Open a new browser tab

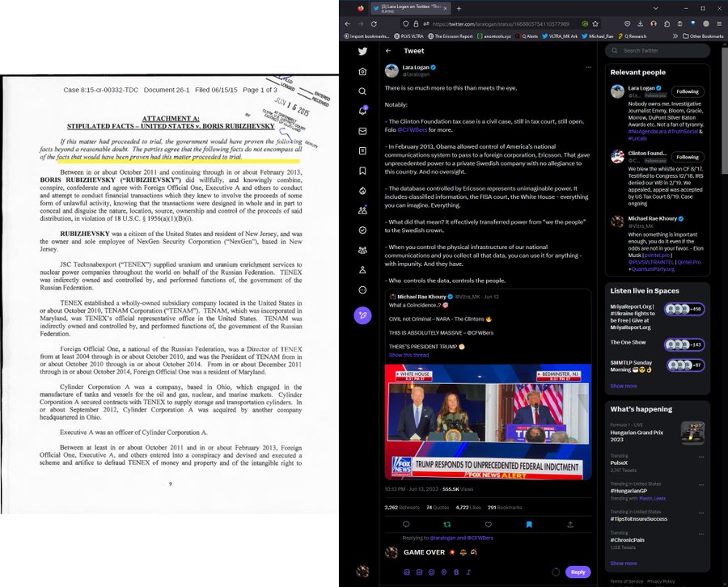459,8
